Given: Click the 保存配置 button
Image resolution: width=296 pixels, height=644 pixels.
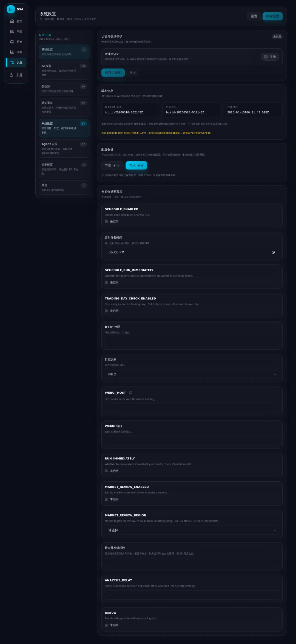Looking at the screenshot, I should 272,16.
